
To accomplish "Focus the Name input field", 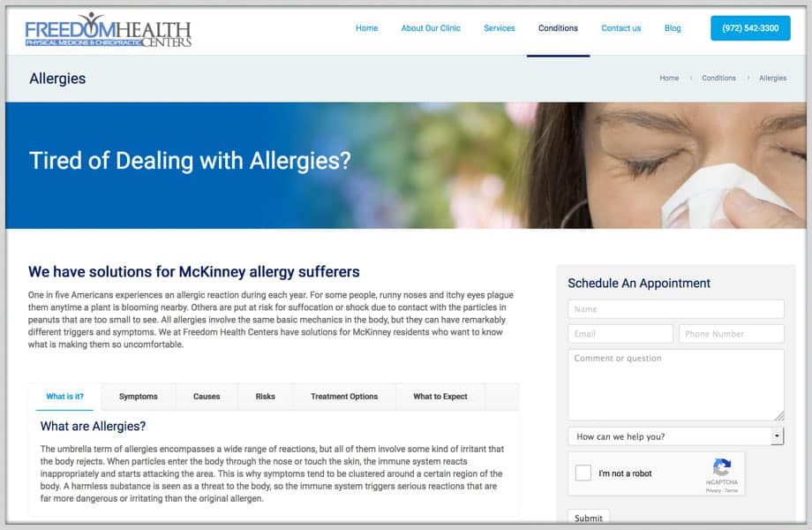I will 676,309.
